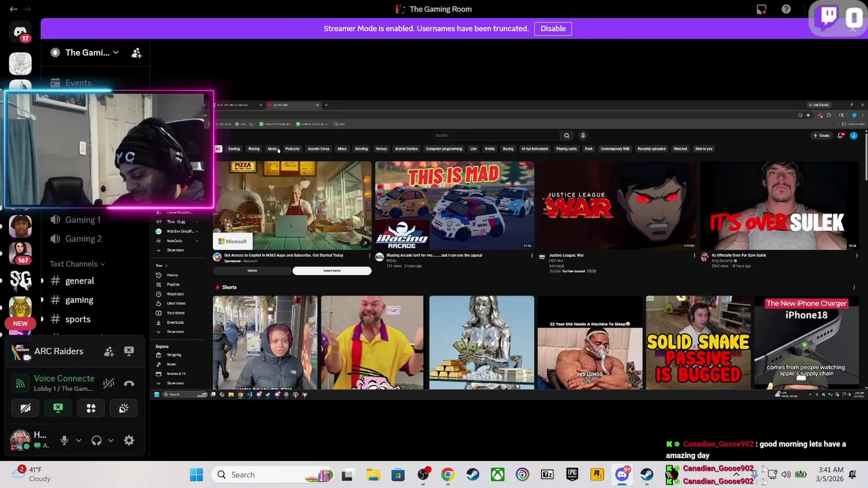868x488 pixels.
Task: Disable Streamer Mode from the banner
Action: pos(553,28)
